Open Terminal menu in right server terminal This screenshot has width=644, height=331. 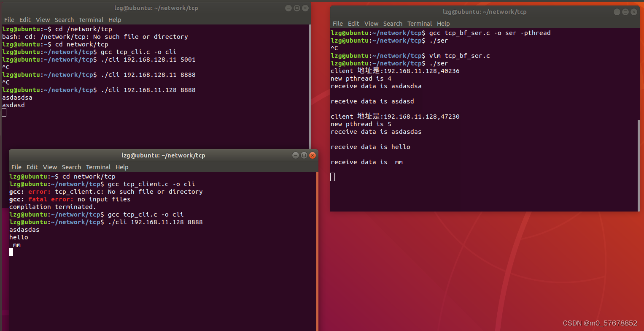pyautogui.click(x=420, y=24)
